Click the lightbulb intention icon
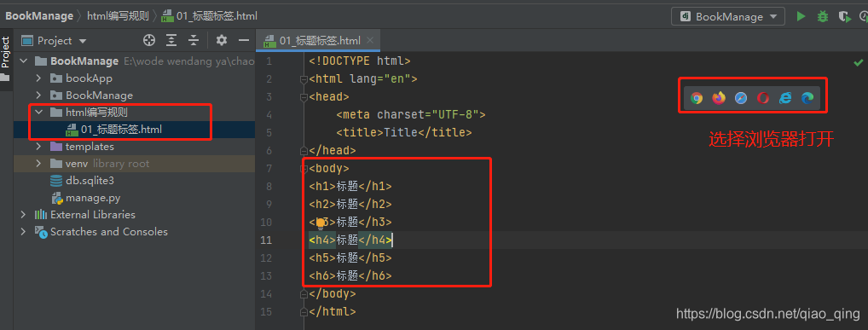868x330 pixels. click(320, 223)
